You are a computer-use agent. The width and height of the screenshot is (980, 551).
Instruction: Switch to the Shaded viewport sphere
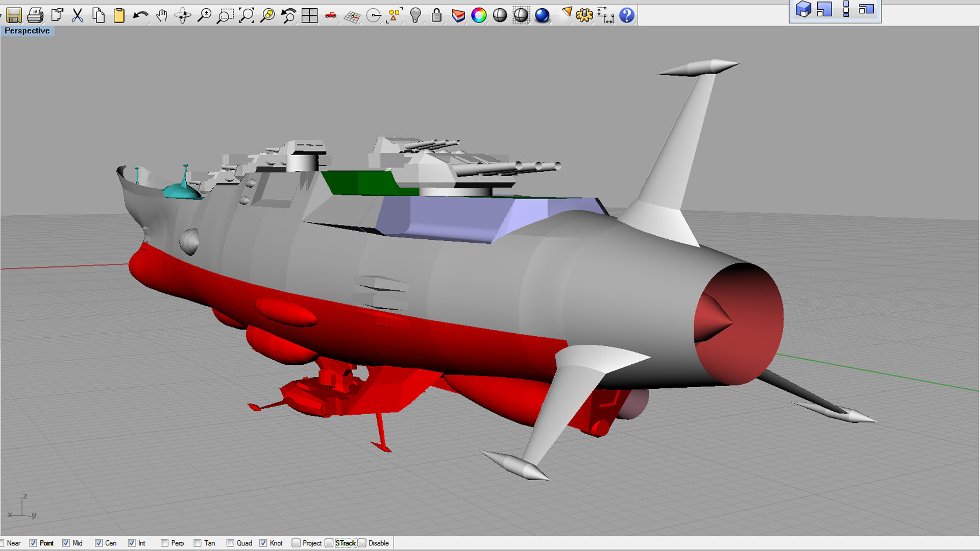500,15
